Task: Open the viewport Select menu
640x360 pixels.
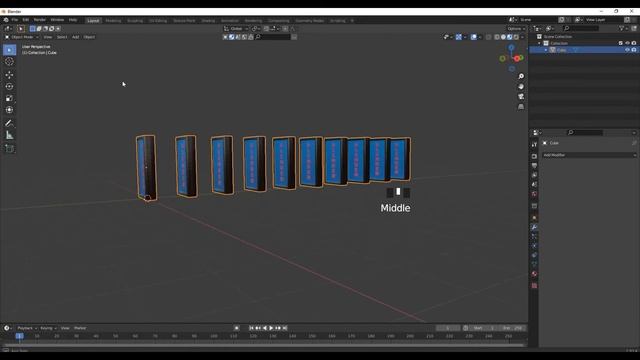Action: (62, 37)
